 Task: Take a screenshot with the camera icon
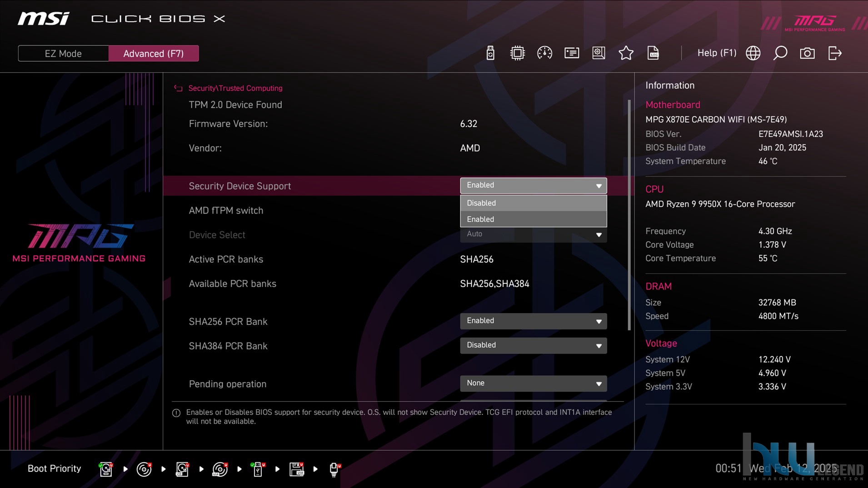[807, 53]
